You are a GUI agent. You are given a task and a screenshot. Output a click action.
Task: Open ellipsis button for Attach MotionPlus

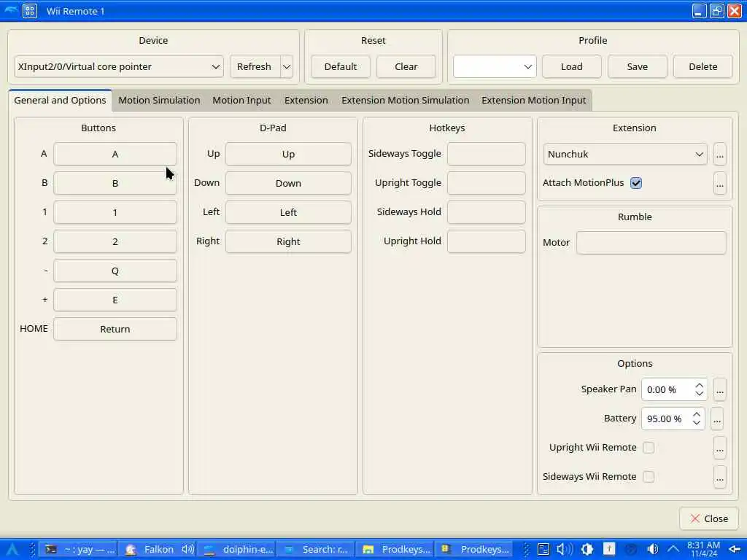click(x=720, y=183)
